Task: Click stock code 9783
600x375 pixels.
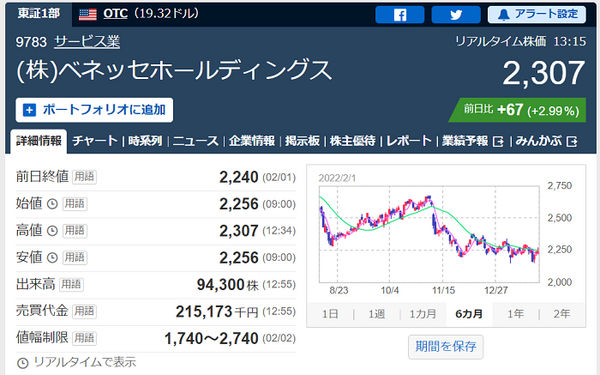Action: coord(31,42)
